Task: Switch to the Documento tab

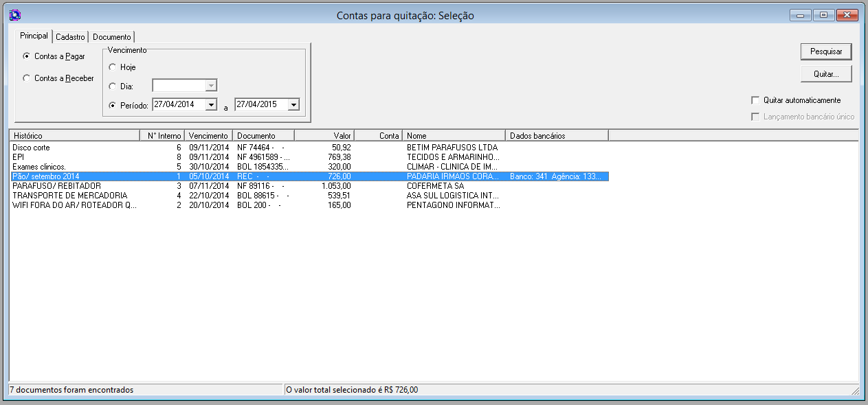Action: tap(111, 36)
